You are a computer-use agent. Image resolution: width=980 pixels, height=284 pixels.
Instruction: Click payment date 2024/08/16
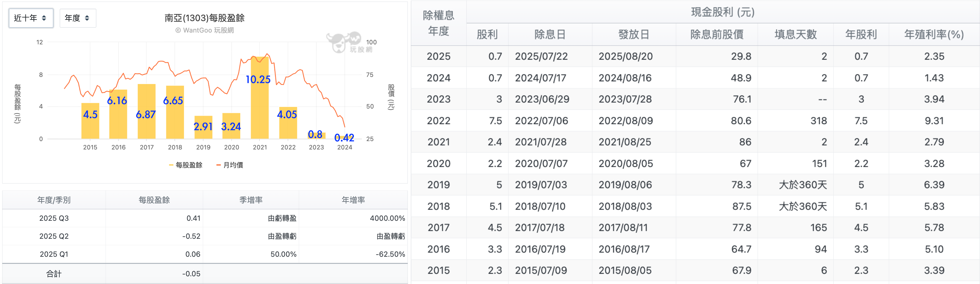625,78
